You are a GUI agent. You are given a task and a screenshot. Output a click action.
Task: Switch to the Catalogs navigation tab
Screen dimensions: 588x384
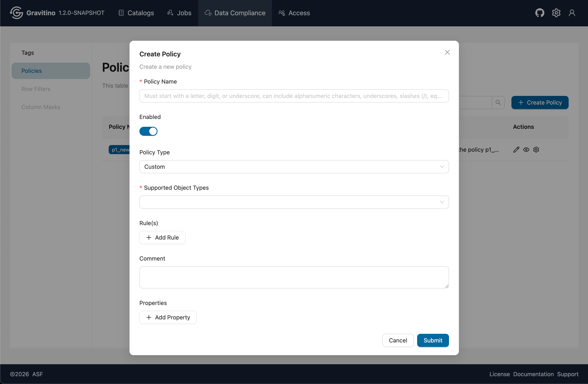[x=135, y=13]
